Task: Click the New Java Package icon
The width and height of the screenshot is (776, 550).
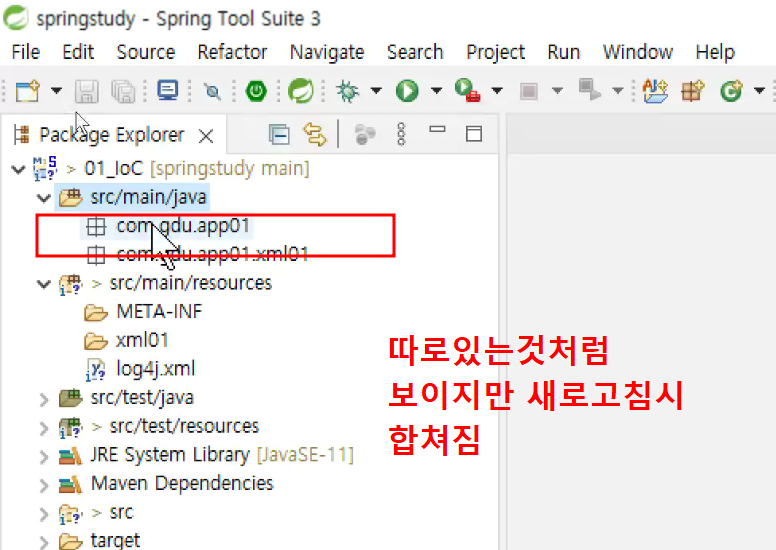Action: (x=692, y=91)
